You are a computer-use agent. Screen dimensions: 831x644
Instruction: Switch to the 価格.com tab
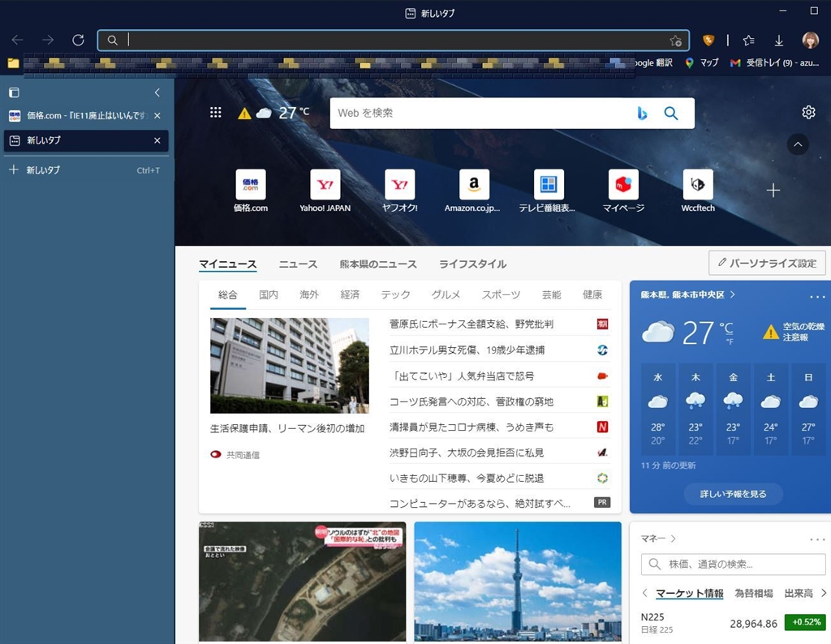[x=86, y=115]
